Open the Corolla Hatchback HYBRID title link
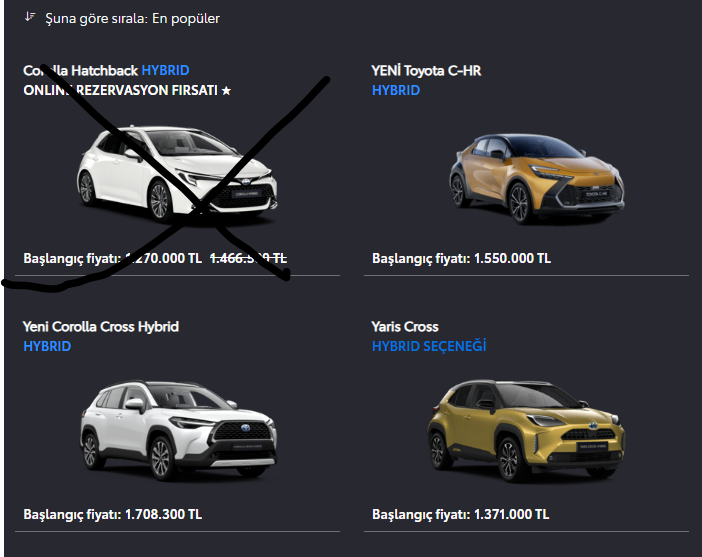 (106, 70)
